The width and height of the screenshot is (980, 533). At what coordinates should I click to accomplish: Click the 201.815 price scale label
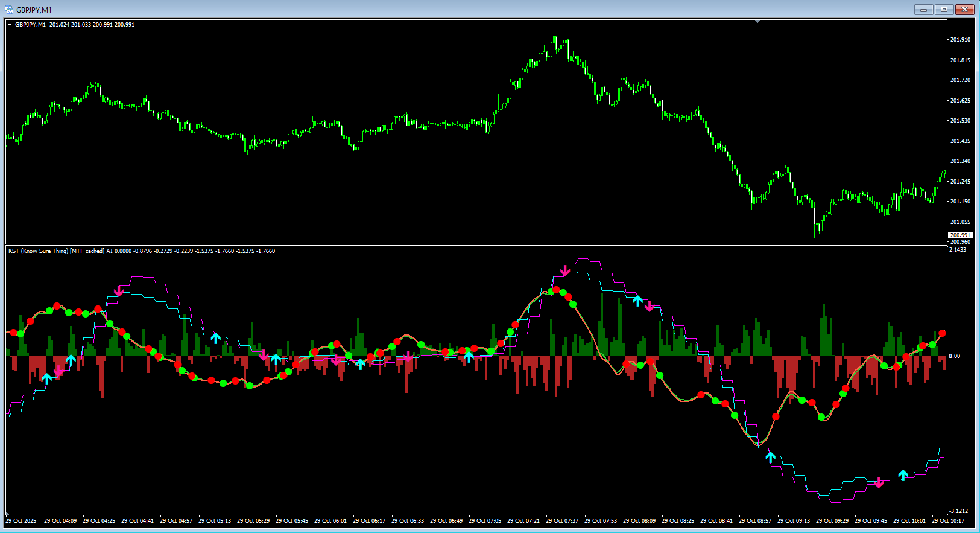(x=960, y=60)
